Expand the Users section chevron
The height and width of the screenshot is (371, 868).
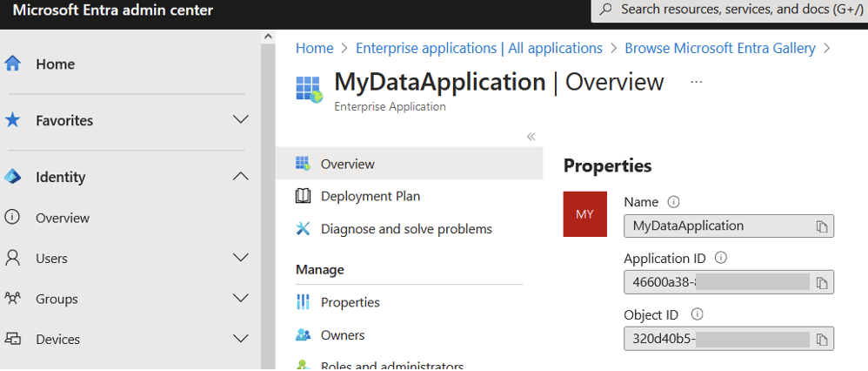point(240,258)
